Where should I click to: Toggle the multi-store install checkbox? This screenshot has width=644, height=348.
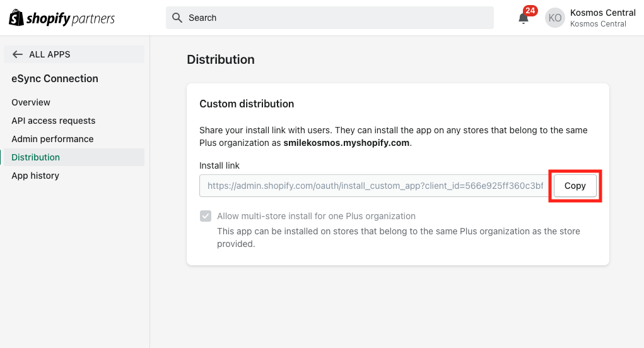206,216
